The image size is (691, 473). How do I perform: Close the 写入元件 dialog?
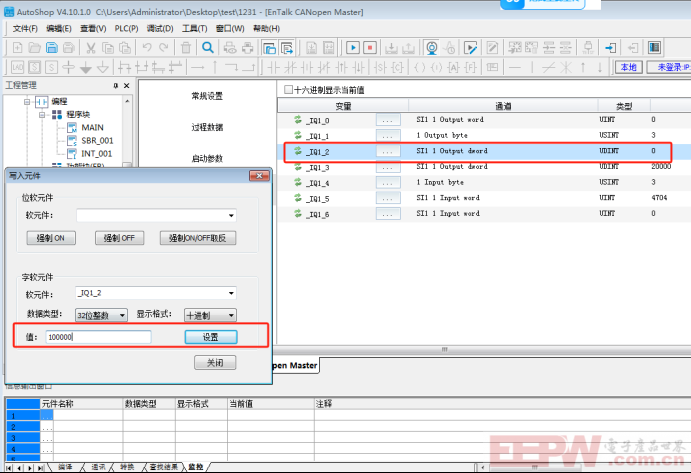coord(259,176)
